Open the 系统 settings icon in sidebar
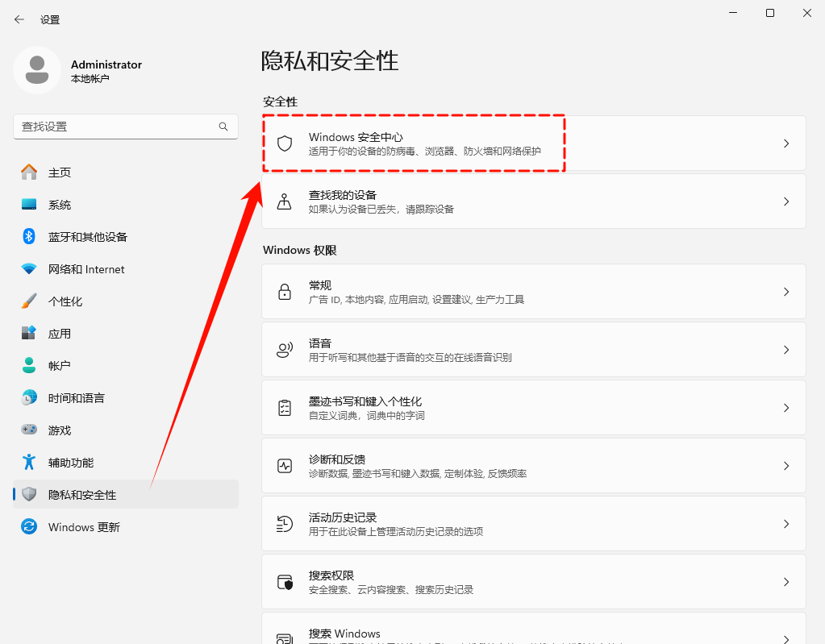825x644 pixels. point(27,204)
